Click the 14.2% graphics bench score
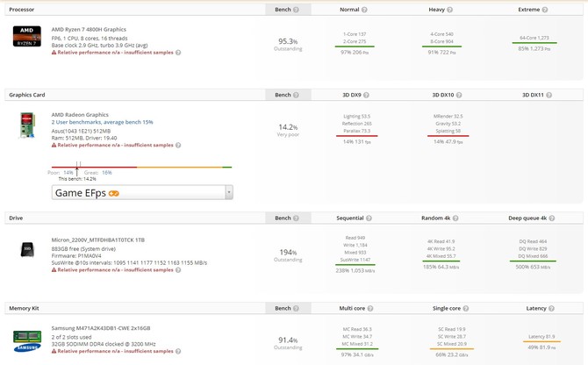Viewport: 588px width, 365px height. [x=288, y=127]
